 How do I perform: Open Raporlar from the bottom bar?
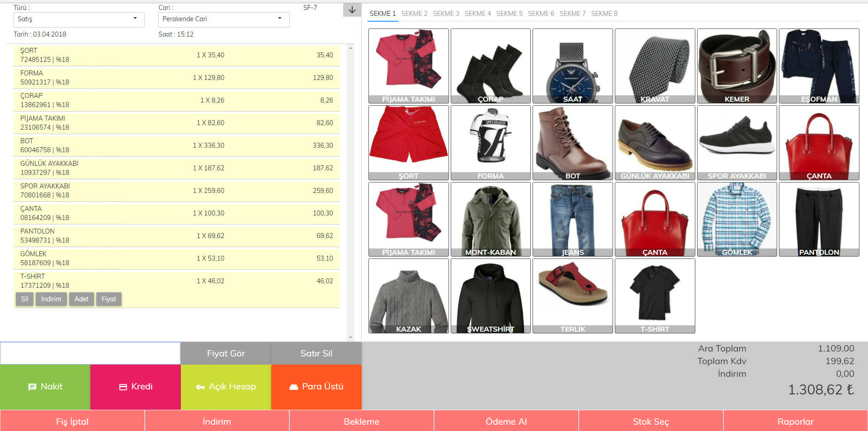click(795, 421)
